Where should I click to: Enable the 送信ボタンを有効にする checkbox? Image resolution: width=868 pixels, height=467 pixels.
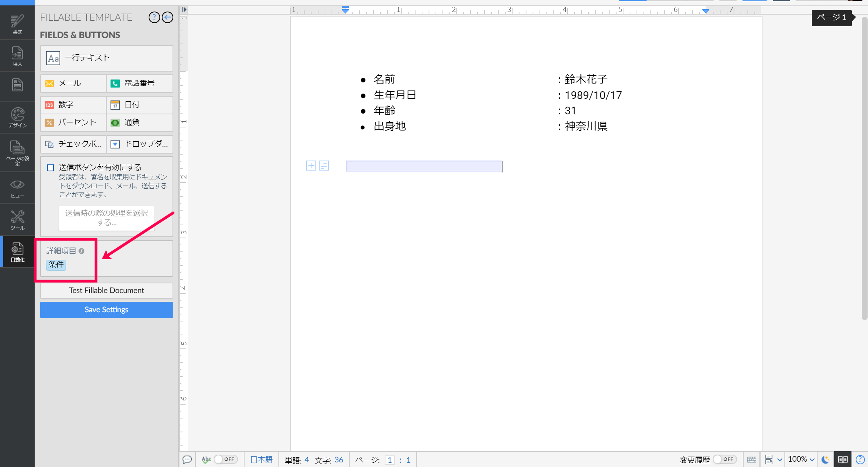50,167
